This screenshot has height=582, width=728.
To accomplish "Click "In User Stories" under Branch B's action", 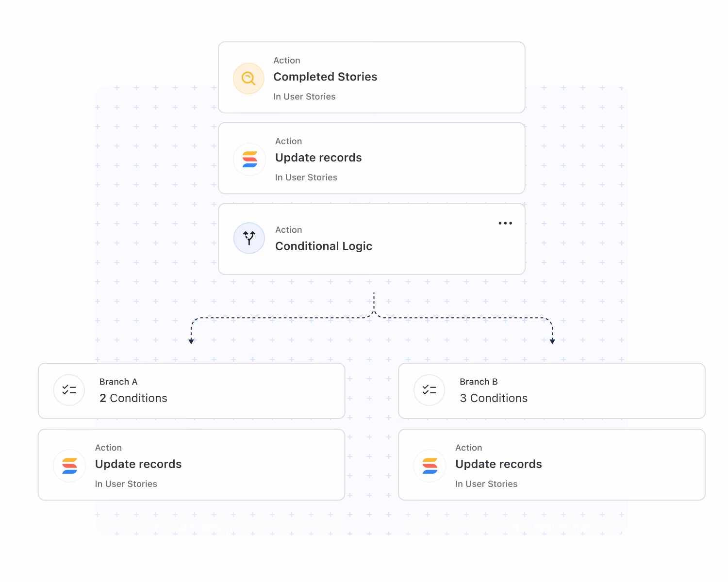I will [x=486, y=484].
